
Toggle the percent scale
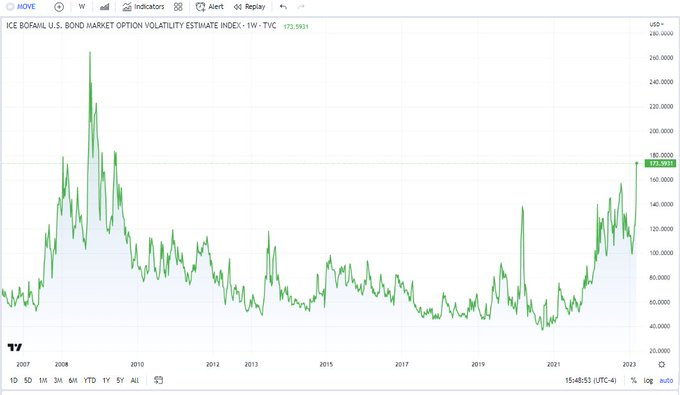(x=634, y=380)
